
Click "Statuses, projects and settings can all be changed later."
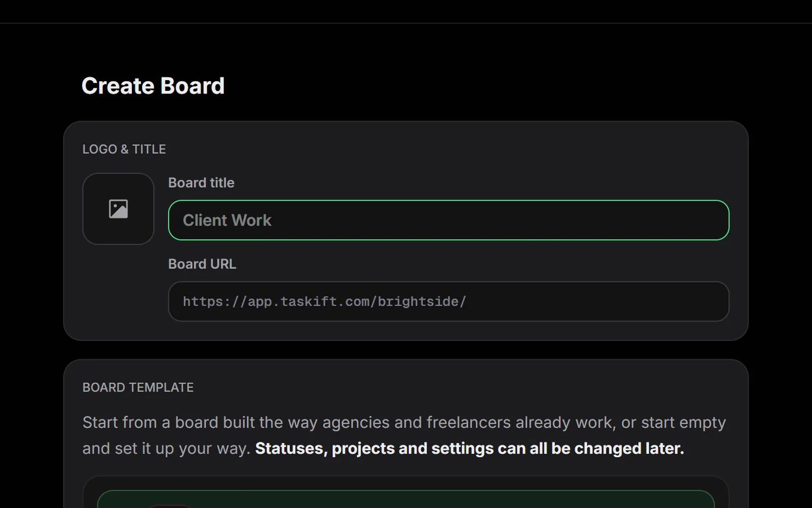469,449
